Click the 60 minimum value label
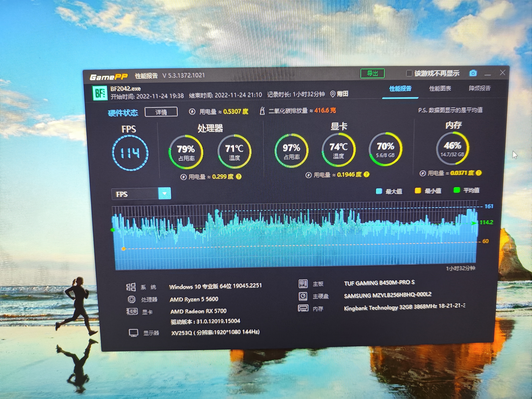The image size is (532, 399). [486, 241]
